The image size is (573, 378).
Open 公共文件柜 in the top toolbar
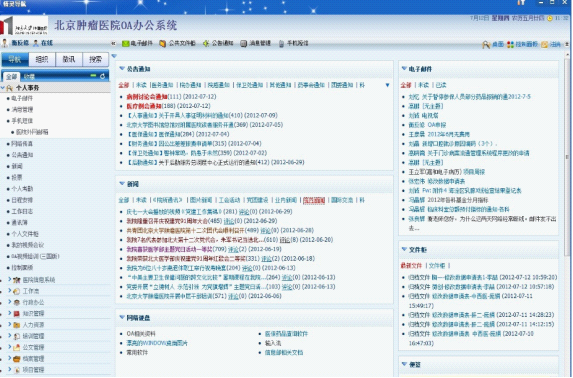point(177,44)
